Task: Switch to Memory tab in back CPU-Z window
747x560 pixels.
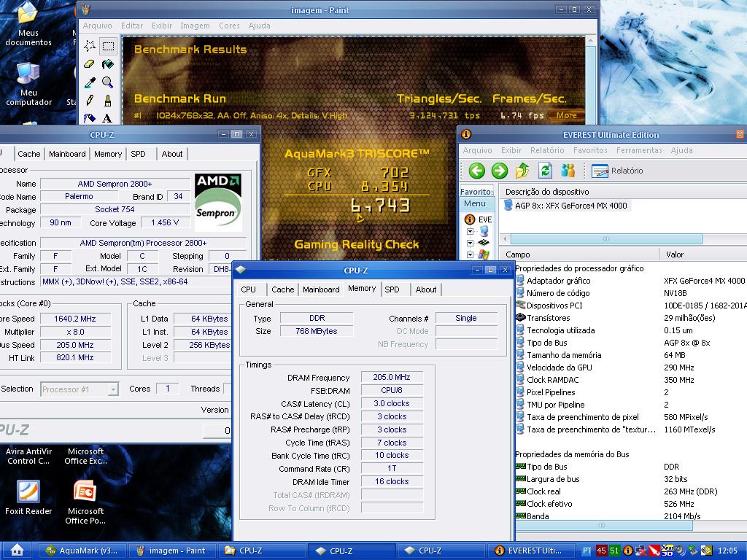Action: click(108, 154)
